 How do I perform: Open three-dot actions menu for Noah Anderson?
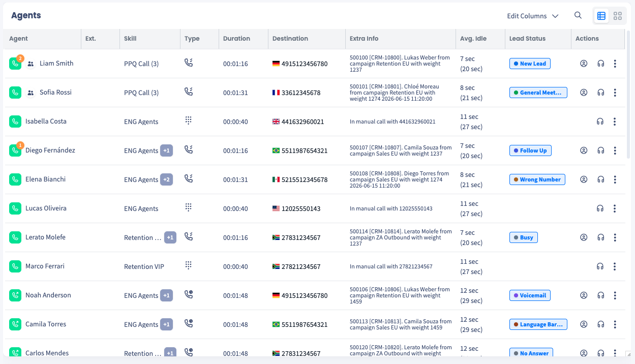pos(615,295)
